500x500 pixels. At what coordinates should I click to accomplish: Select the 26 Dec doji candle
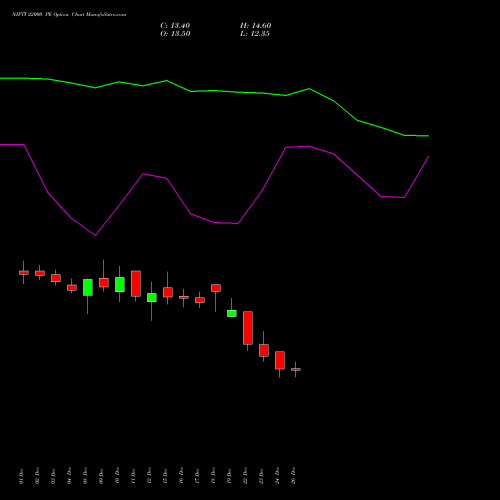(x=296, y=369)
